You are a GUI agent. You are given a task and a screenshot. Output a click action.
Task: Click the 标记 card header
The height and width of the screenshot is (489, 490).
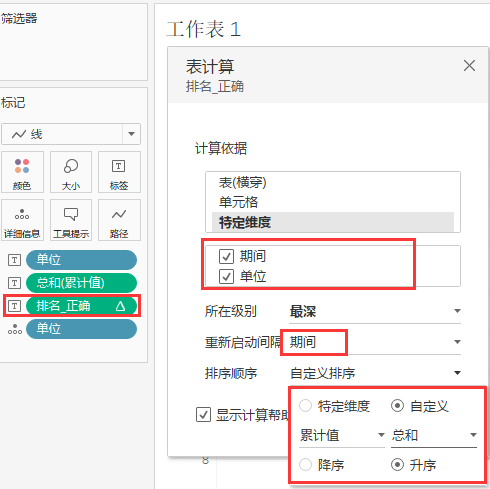point(13,102)
